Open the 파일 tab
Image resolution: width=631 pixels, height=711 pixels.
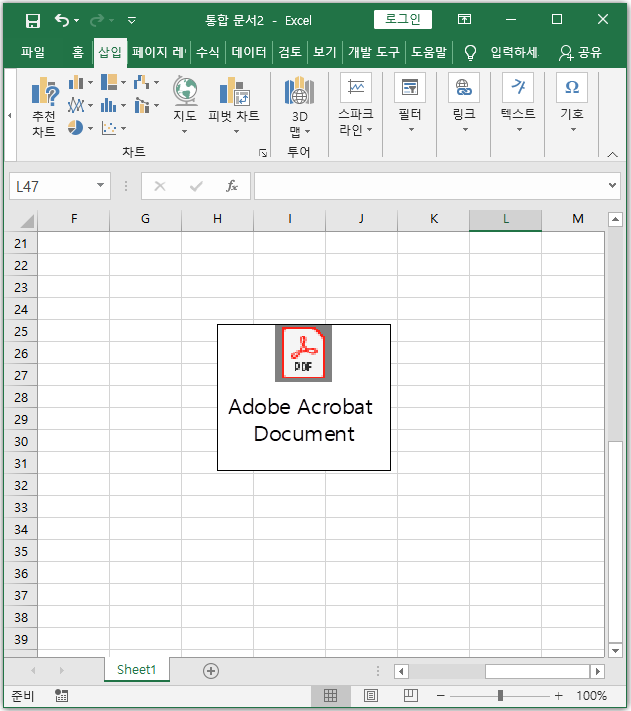pyautogui.click(x=33, y=52)
